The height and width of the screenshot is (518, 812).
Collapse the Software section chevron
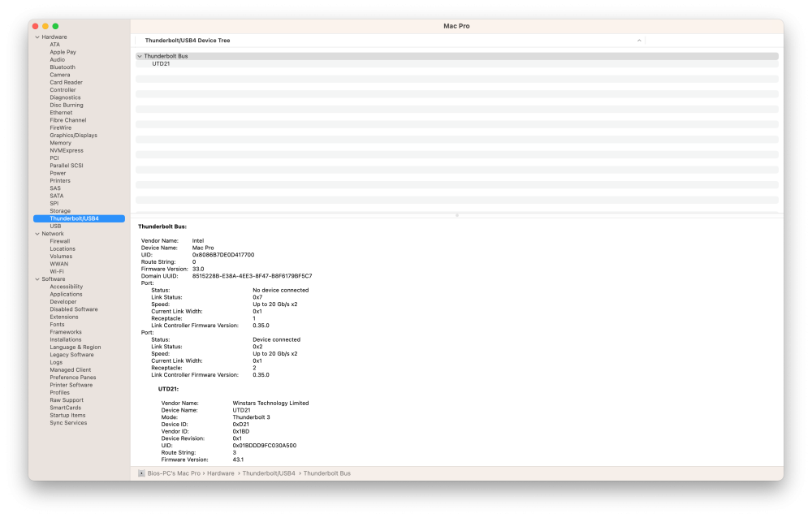[37, 279]
